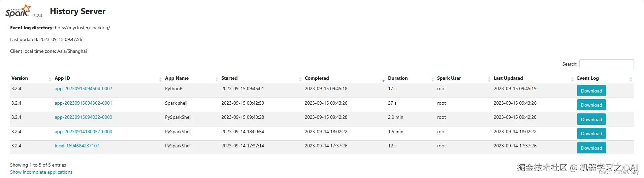
Task: Sort table by App ID column
Action: [63, 78]
